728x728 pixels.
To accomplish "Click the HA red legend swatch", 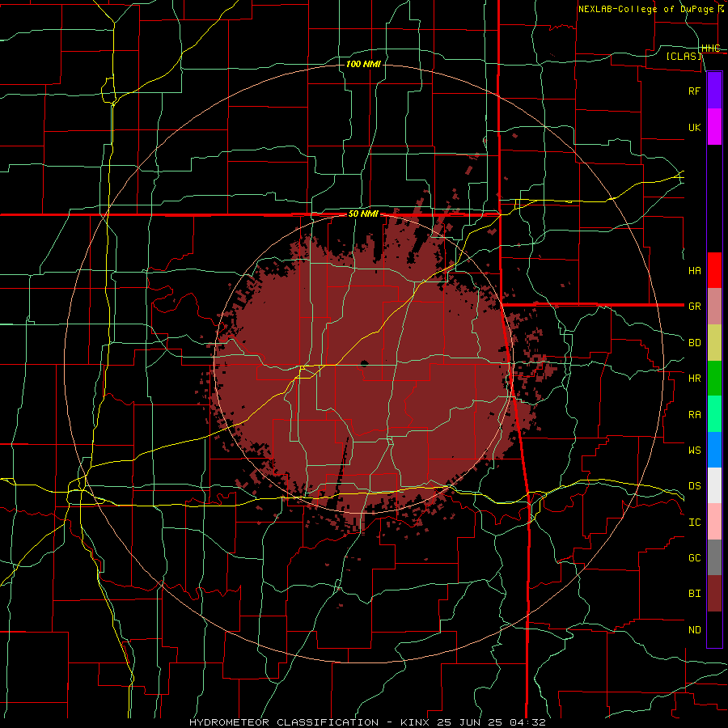I will point(714,270).
